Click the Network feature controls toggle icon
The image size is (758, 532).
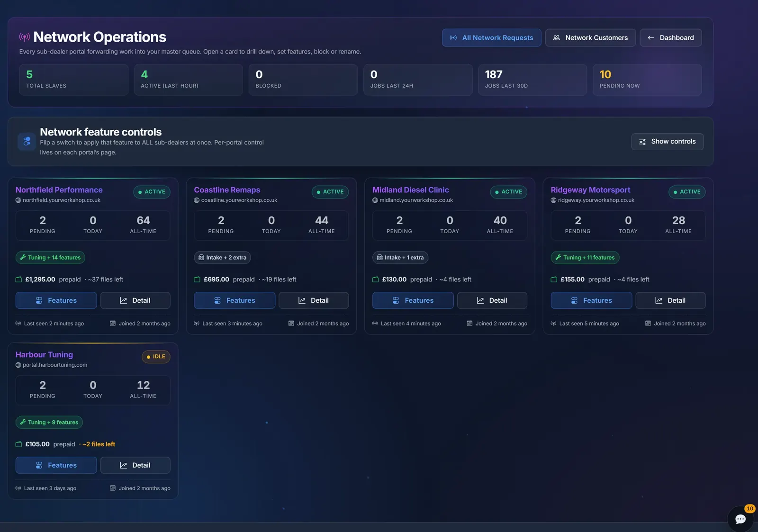[x=27, y=141]
